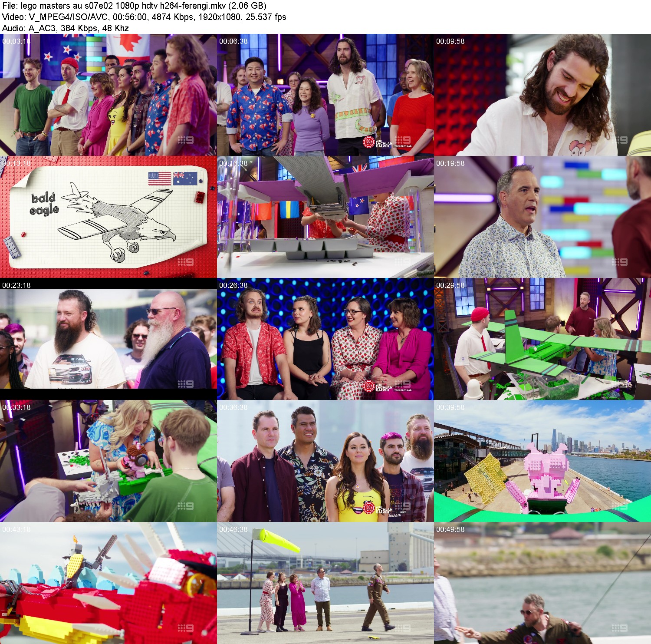Image resolution: width=651 pixels, height=644 pixels.
Task: Select the green plane thumbnail at 00:29:58
Action: coord(542,339)
